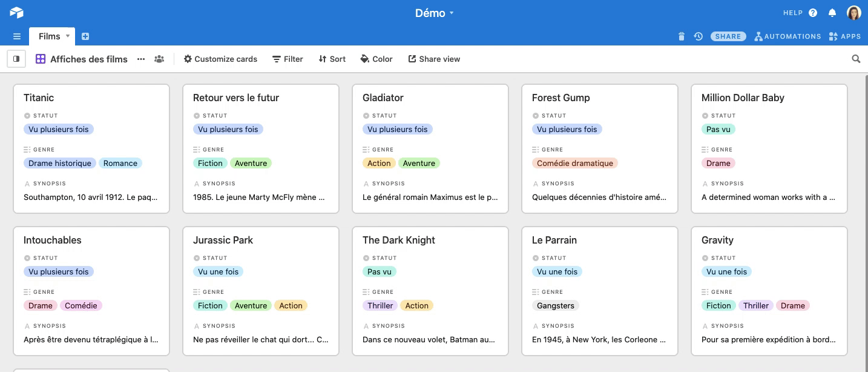Click Vu une fois status on Gravity
This screenshot has height=372, width=868.
tap(727, 271)
